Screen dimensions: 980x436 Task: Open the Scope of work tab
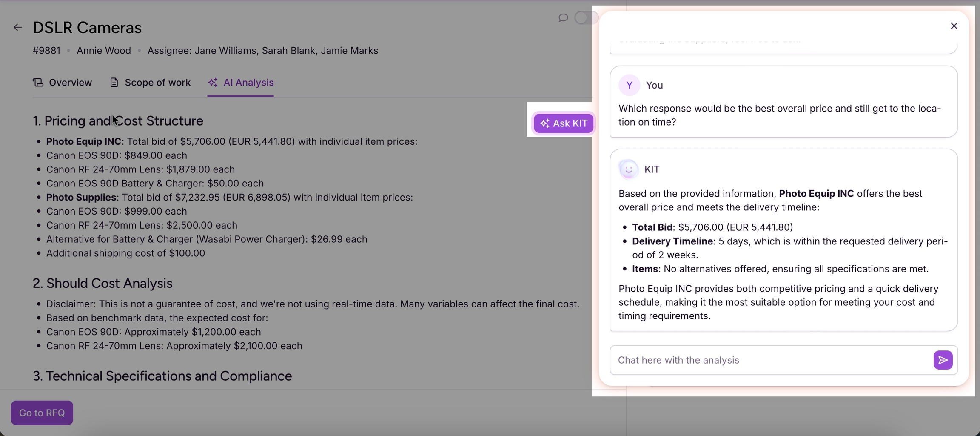pyautogui.click(x=150, y=83)
